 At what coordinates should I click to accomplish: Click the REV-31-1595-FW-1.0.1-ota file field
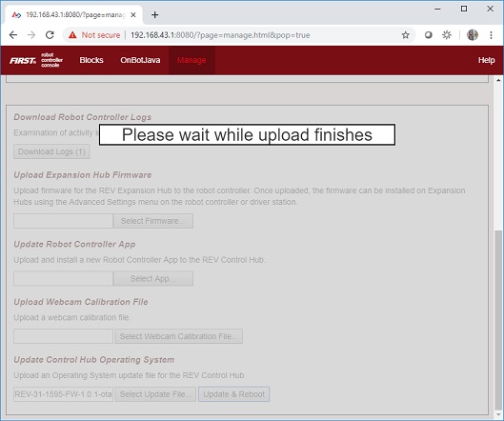[x=63, y=394]
